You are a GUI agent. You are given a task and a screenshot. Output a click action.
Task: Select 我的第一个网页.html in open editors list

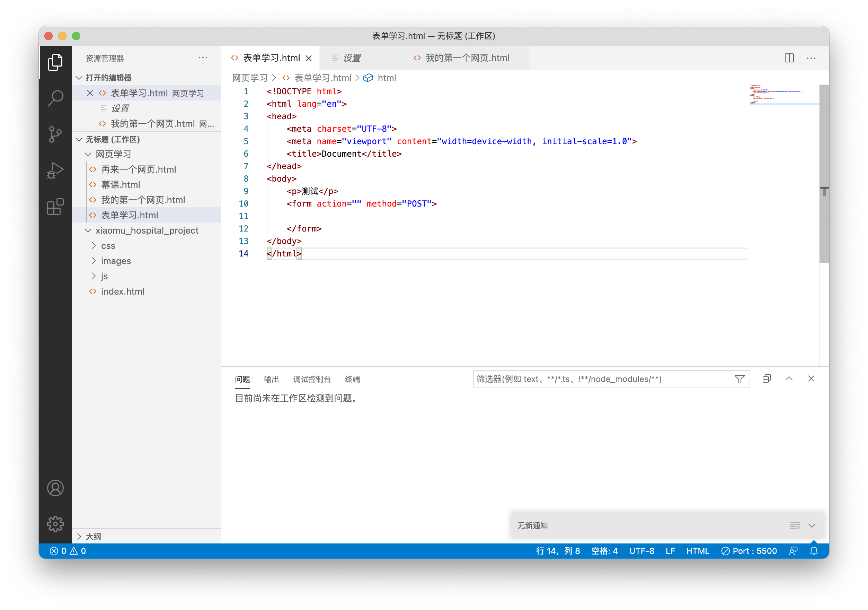coord(146,124)
